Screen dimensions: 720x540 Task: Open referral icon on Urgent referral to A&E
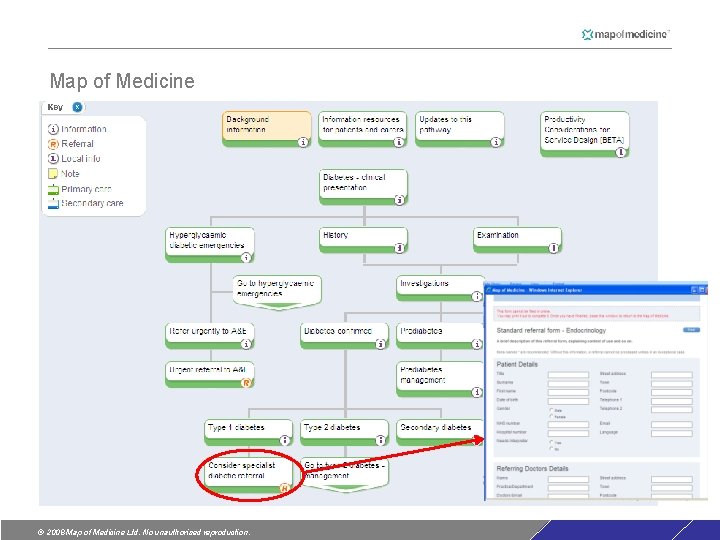pos(247,382)
